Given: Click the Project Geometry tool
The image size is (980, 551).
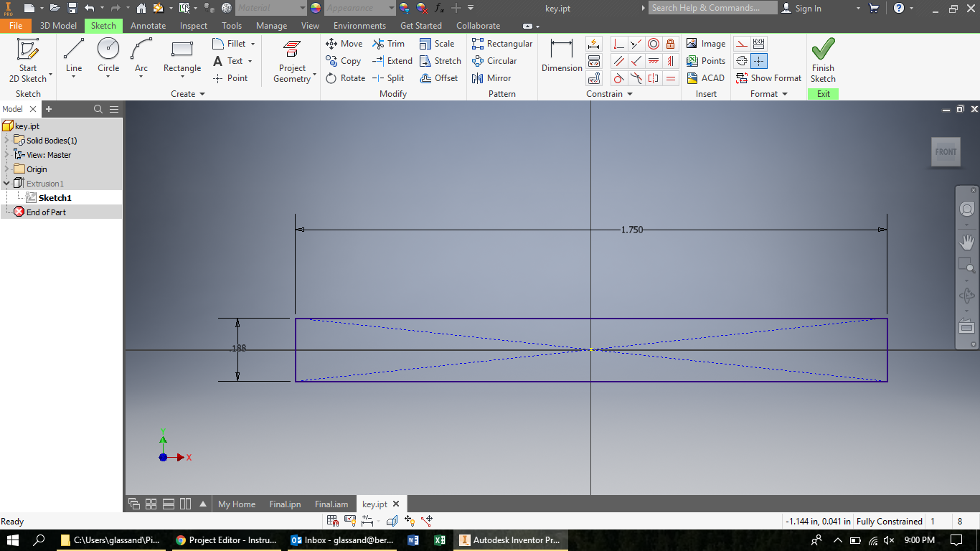Looking at the screenshot, I should [292, 60].
